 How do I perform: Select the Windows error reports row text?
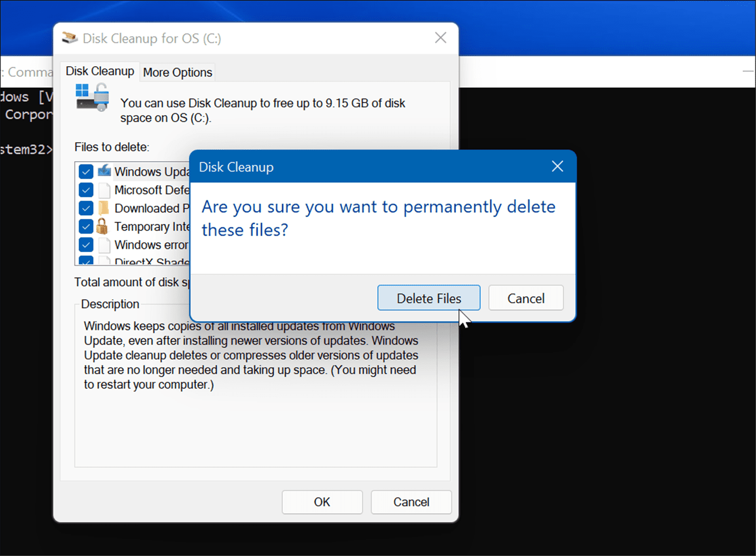152,245
